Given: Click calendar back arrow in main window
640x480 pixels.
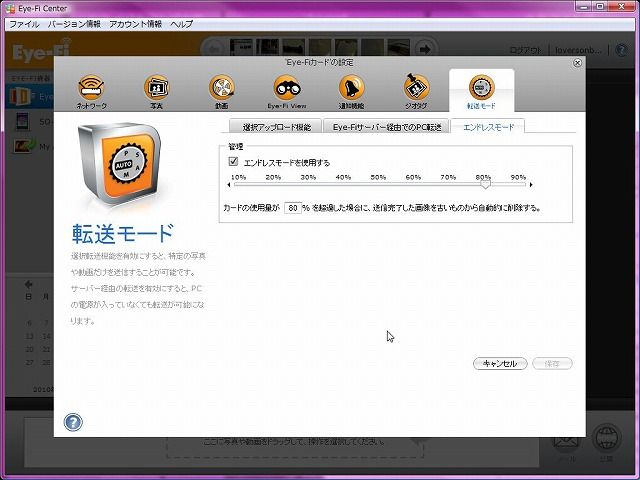Looking at the screenshot, I should pyautogui.click(x=29, y=284).
